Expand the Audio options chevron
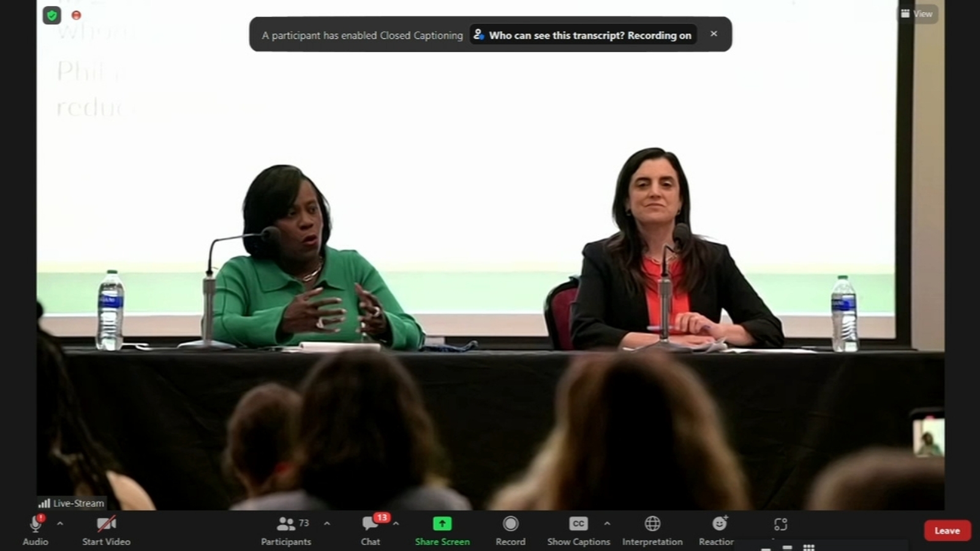The image size is (980, 551). [x=59, y=524]
